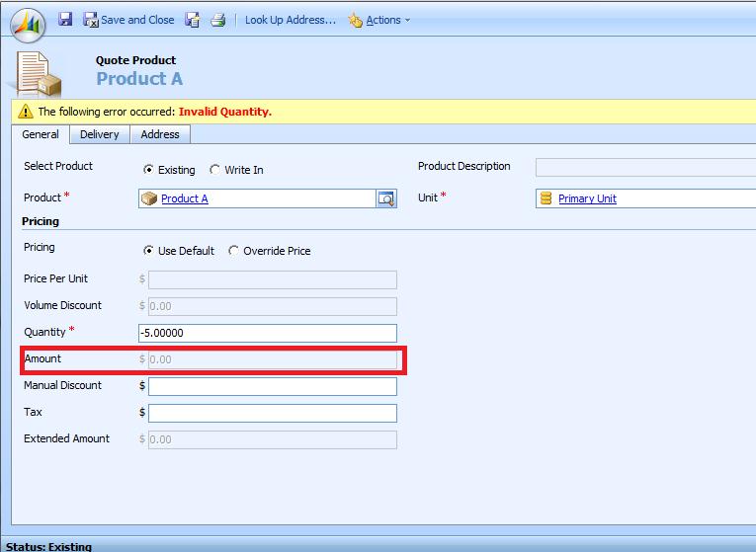This screenshot has width=756, height=552.
Task: Choose the Override Price radio option
Action: point(234,251)
